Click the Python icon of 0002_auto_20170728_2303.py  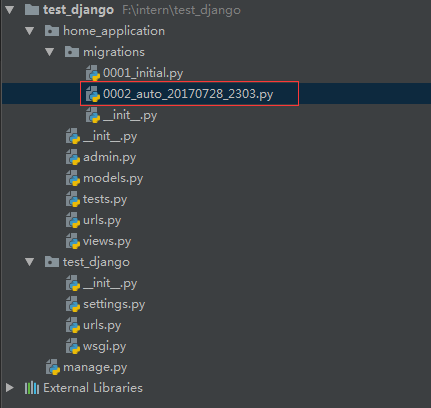tap(93, 94)
